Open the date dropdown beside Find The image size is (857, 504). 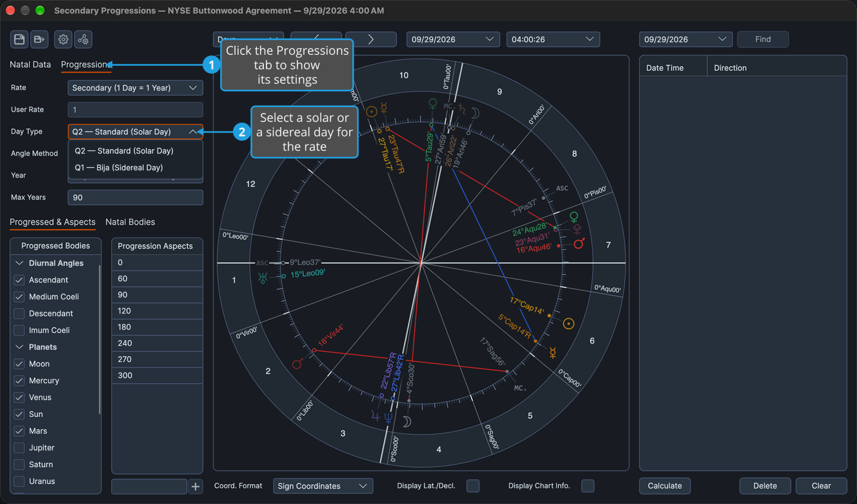coord(686,39)
